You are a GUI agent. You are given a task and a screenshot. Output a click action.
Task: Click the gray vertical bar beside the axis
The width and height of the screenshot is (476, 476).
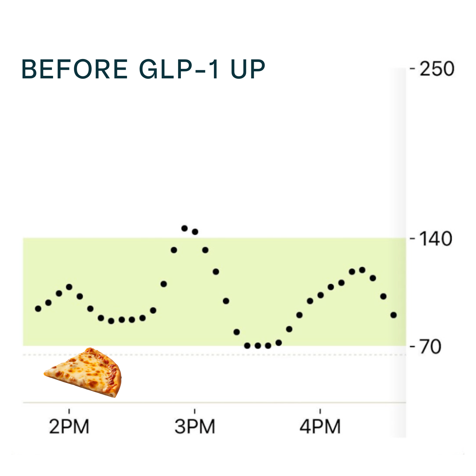398,252
